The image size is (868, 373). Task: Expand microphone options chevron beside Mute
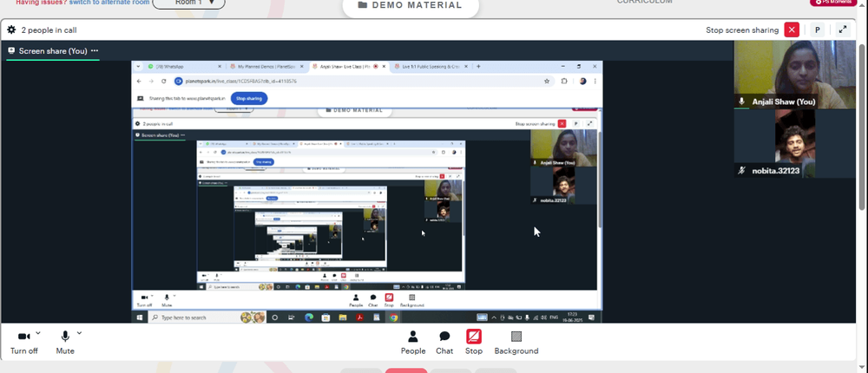pos(79,333)
